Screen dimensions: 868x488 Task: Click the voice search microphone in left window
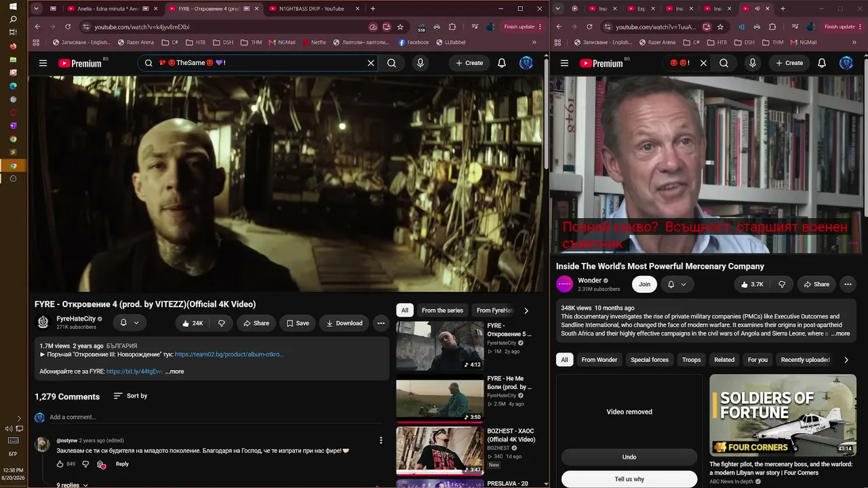coord(420,63)
